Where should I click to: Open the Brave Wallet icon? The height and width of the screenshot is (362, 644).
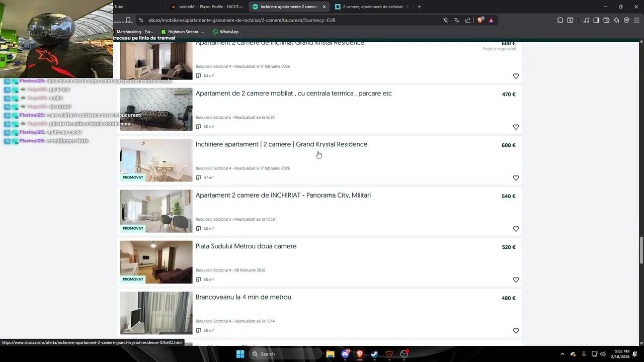[x=606, y=20]
